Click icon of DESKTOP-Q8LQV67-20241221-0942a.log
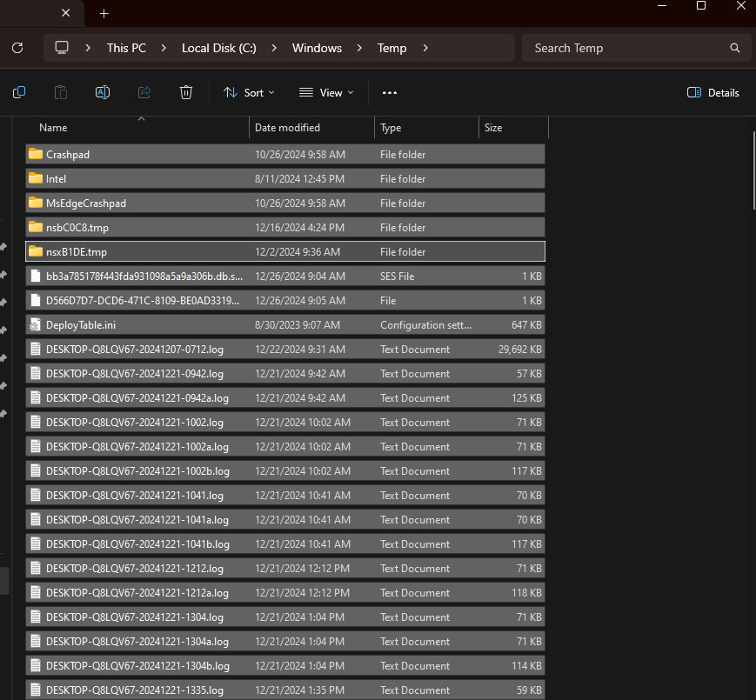The image size is (756, 700). click(35, 397)
